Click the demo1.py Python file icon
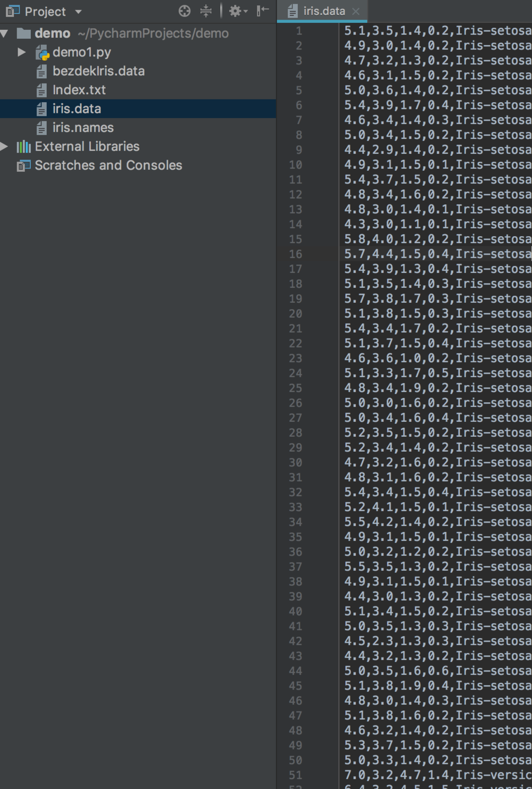The image size is (532, 789). 43,53
